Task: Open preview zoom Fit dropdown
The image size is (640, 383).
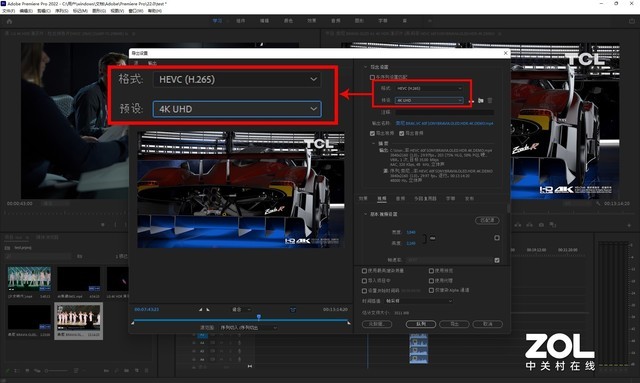Action: 241,310
